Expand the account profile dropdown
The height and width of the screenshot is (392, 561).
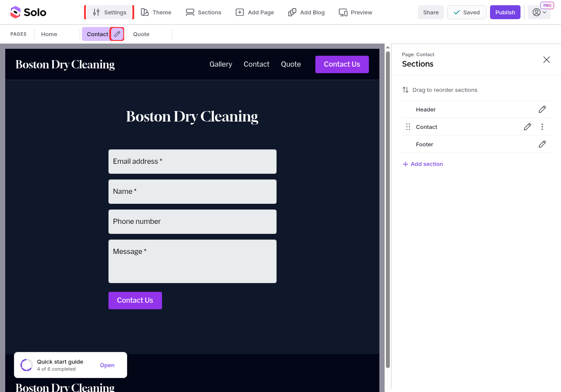click(539, 12)
